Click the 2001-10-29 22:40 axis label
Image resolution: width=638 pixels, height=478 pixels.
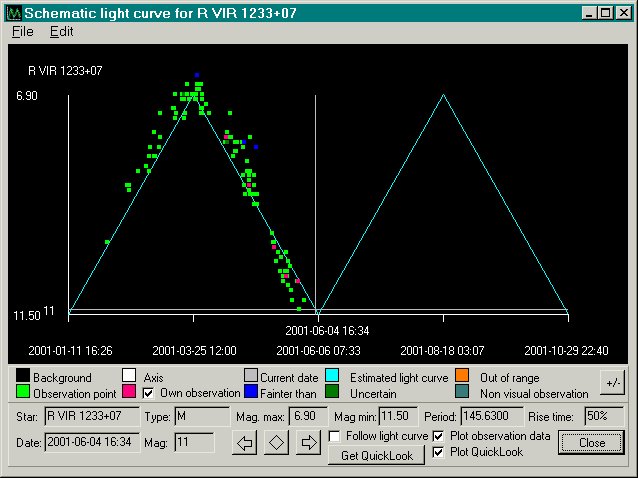click(566, 351)
